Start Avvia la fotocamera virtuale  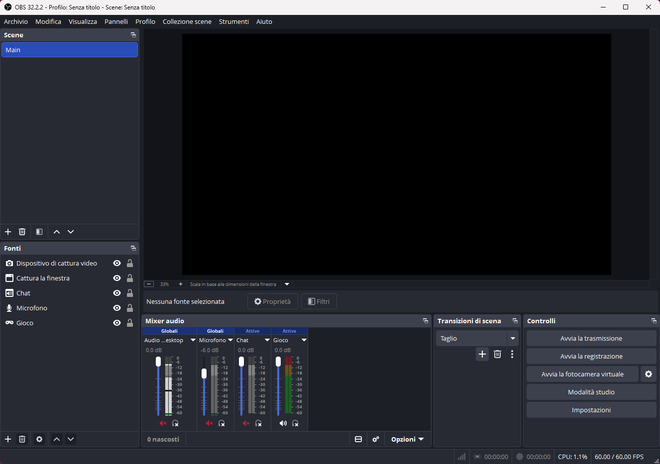click(x=583, y=374)
